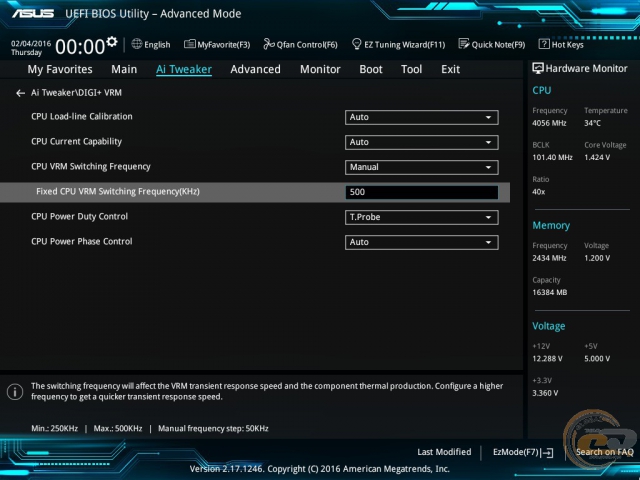Select CPU Power Phase Control label
The width and height of the screenshot is (640, 480).
[x=82, y=241]
